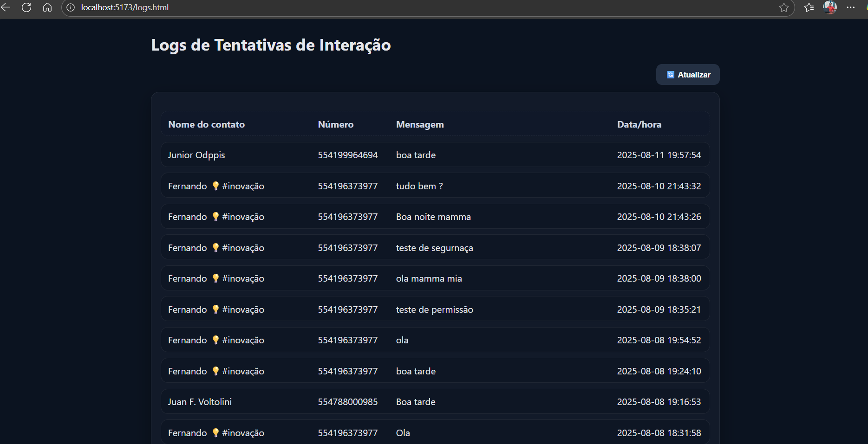Viewport: 868px width, 444px height.
Task: Click the "Número" column header
Action: tap(335, 124)
